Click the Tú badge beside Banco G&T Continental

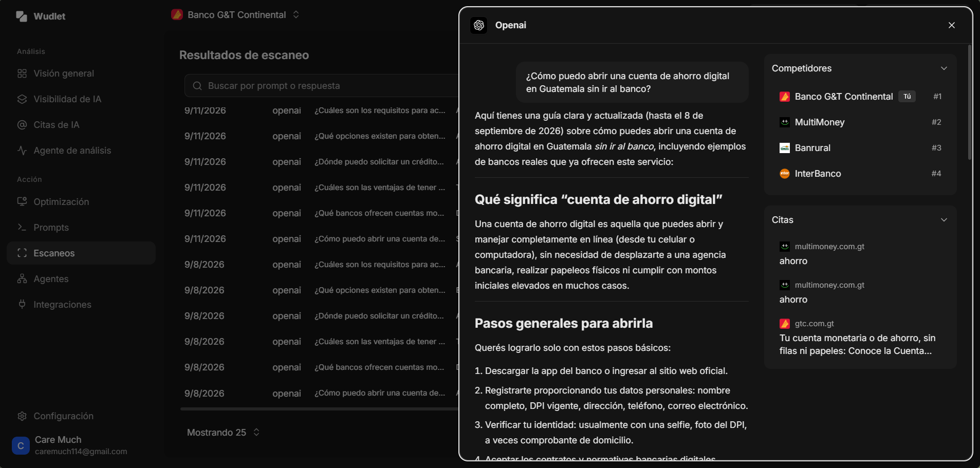coord(907,97)
